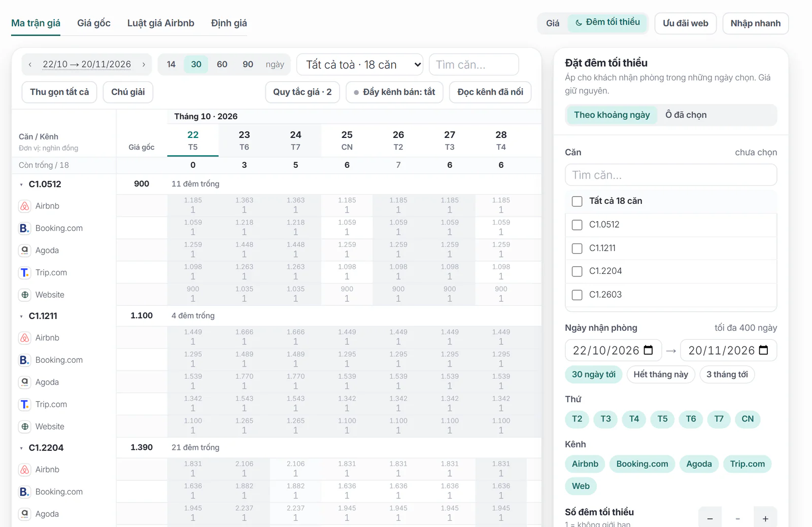Click the Booking.com icon under C1.1211

pos(25,360)
